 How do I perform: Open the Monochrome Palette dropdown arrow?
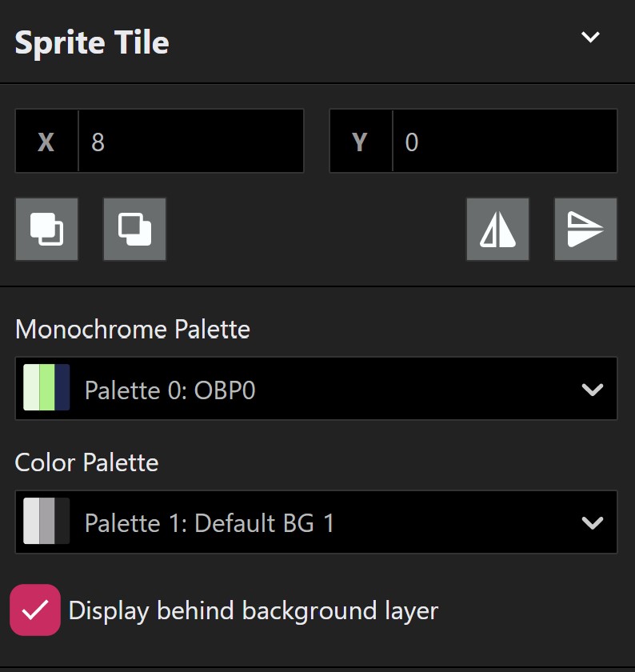point(592,390)
